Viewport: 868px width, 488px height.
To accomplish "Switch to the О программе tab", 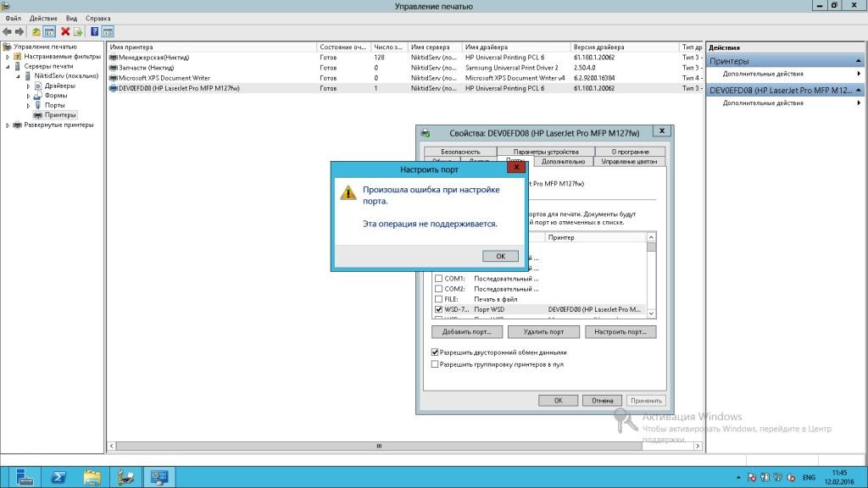I will click(x=630, y=152).
